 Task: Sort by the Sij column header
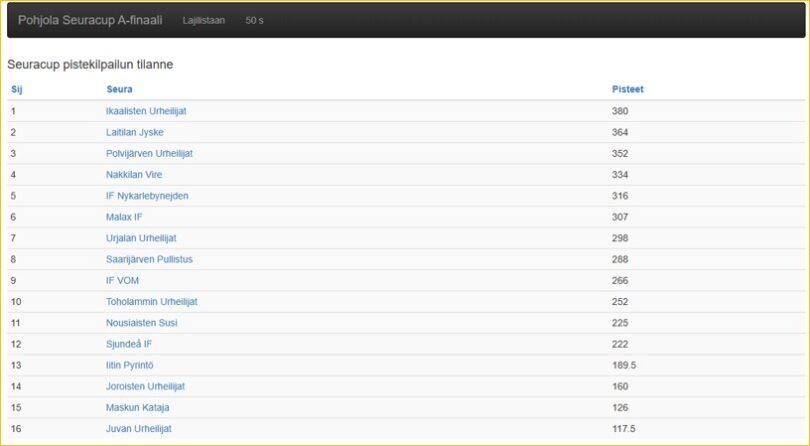[x=17, y=89]
